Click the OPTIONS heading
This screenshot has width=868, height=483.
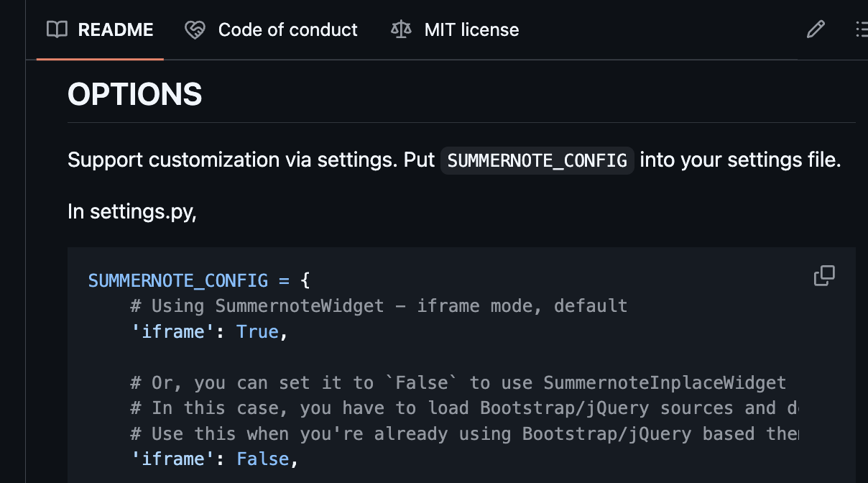[135, 94]
